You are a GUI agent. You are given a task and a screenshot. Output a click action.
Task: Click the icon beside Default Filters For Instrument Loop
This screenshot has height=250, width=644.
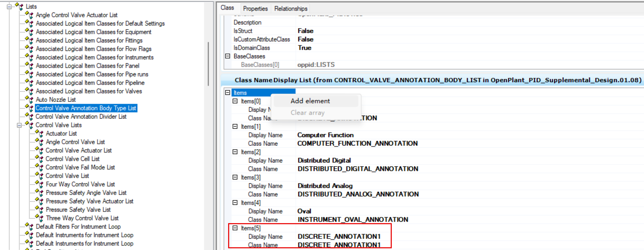(x=29, y=227)
